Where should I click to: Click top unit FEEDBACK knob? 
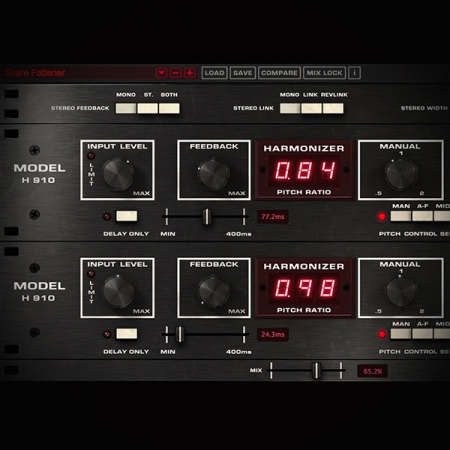point(214,174)
